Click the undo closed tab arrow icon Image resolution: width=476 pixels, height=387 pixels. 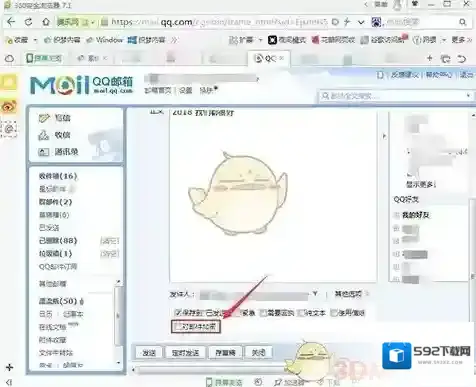click(x=462, y=59)
